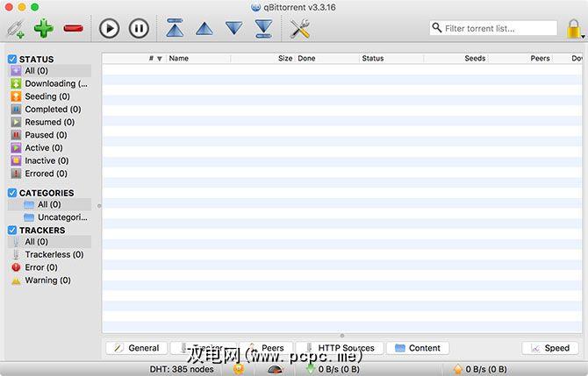588x376 pixels.
Task: Select the Error (0) tracker filter
Action: pos(49,267)
